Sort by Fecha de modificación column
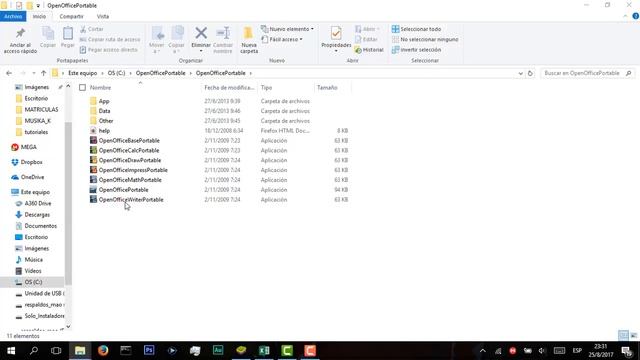Image resolution: width=640 pixels, height=360 pixels. click(229, 87)
